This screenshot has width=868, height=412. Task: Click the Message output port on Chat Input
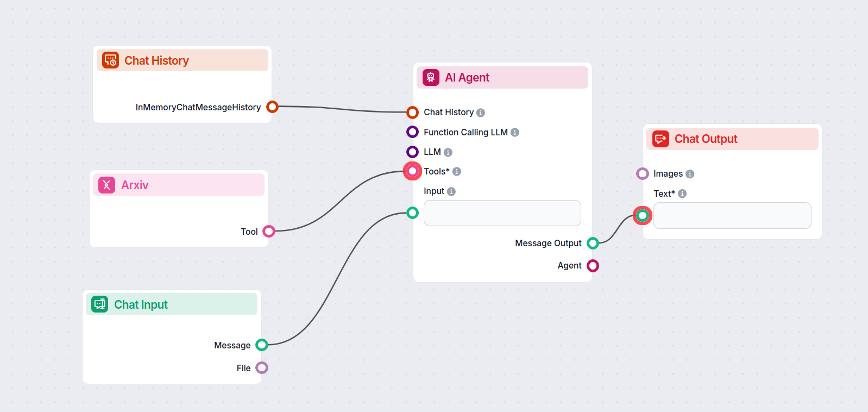262,345
